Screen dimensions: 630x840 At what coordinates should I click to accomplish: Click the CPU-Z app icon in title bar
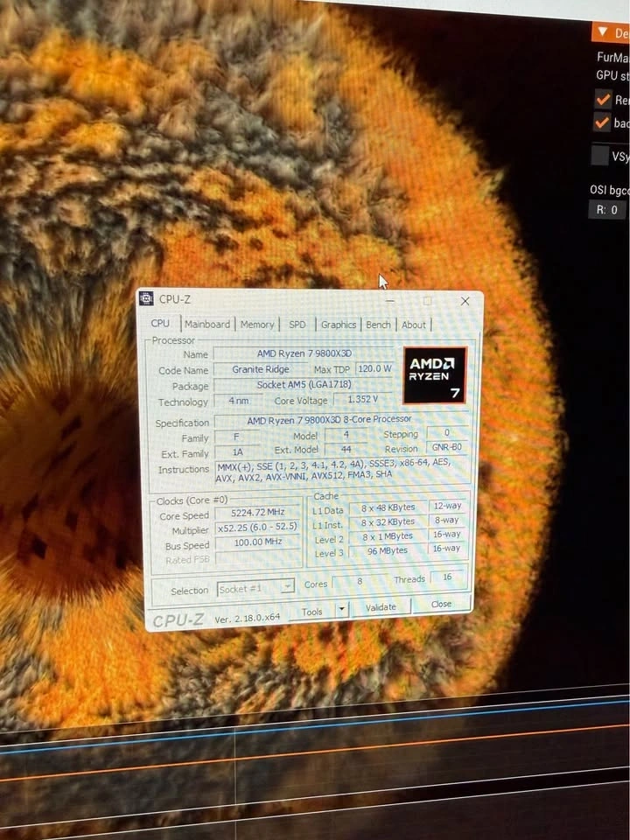coord(146,299)
